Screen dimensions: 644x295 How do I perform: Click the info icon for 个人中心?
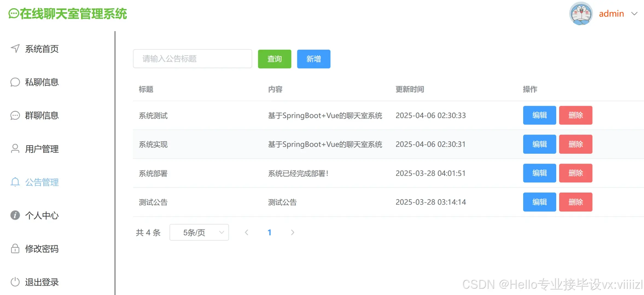tap(15, 215)
